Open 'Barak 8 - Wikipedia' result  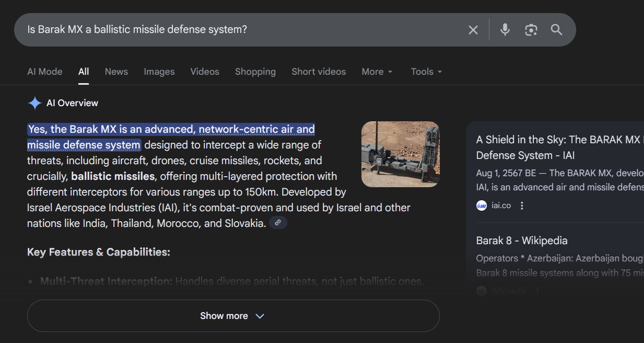522,241
